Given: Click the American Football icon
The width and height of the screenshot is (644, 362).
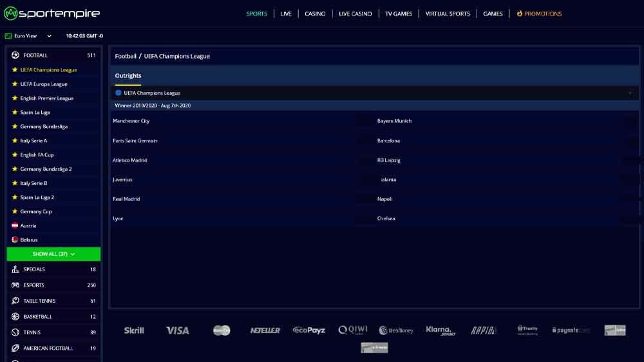Looking at the screenshot, I should 15,348.
